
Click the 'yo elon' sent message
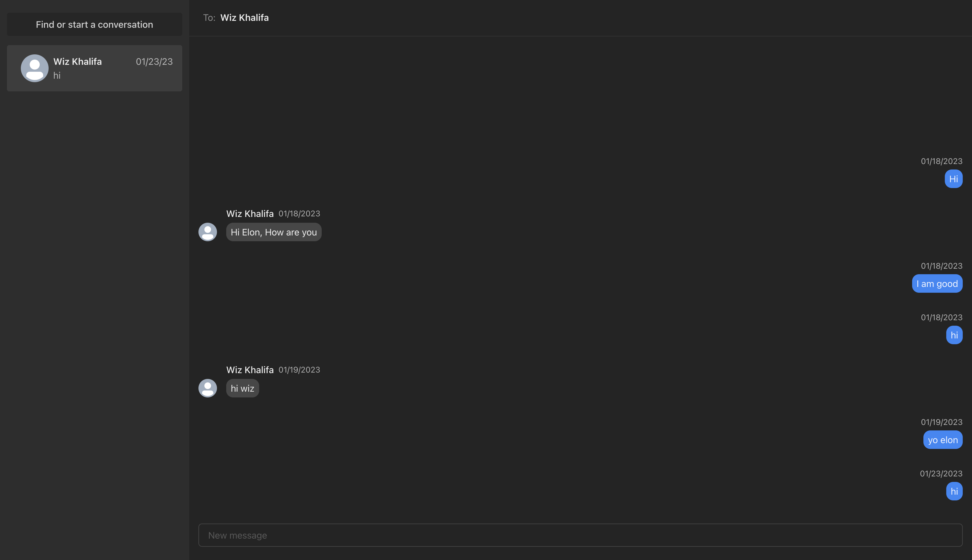[943, 440]
